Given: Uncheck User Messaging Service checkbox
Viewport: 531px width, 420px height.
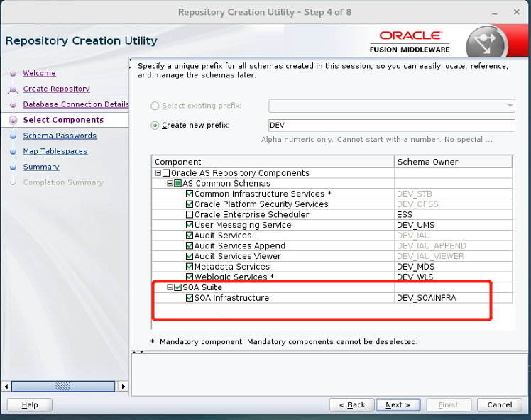Looking at the screenshot, I should coord(190,225).
